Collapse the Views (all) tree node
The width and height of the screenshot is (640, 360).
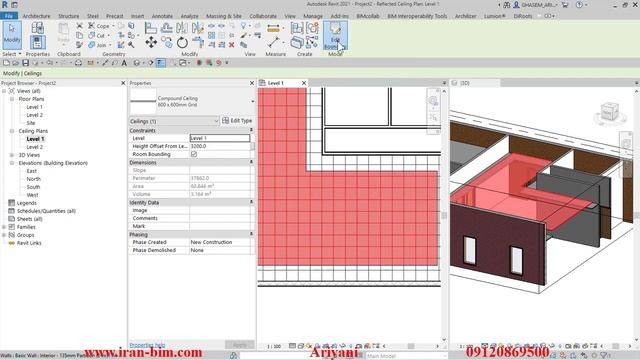[4, 91]
